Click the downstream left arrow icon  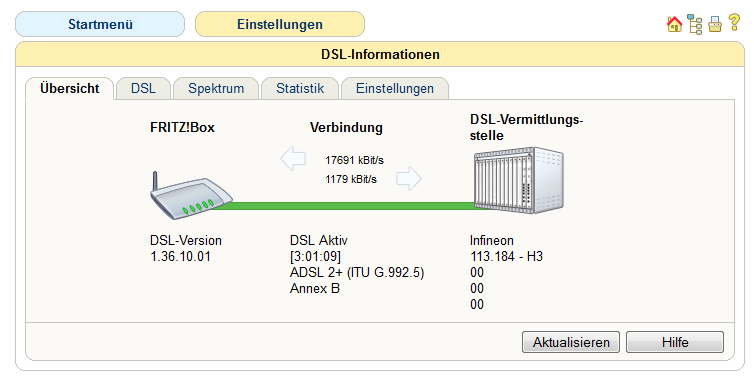click(x=293, y=159)
